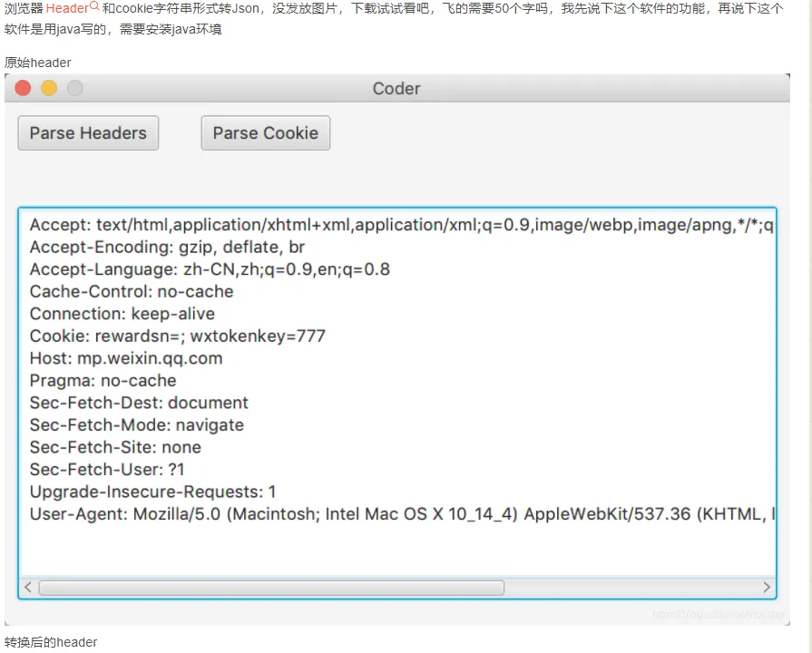This screenshot has width=812, height=653.
Task: Click the blank space below the User-Agent line
Action: point(397,550)
